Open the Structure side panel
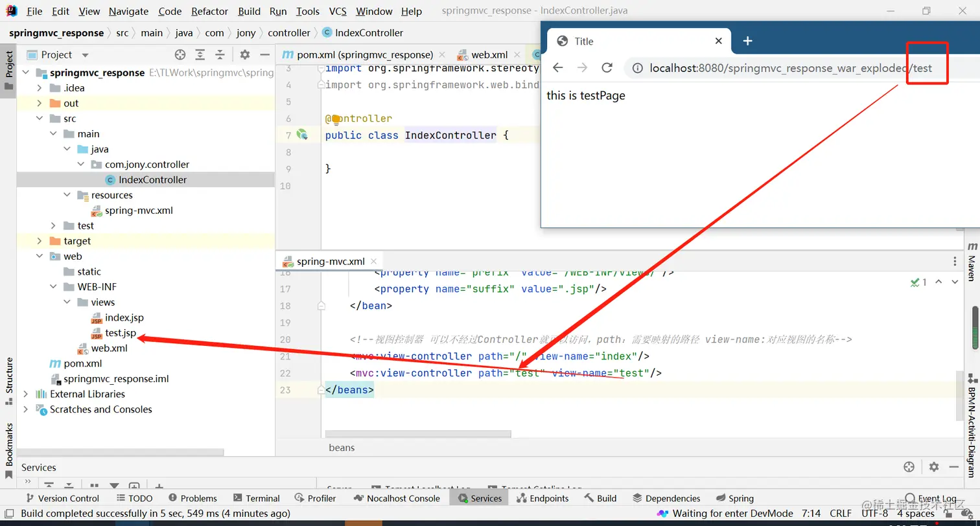The height and width of the screenshot is (526, 980). point(8,381)
